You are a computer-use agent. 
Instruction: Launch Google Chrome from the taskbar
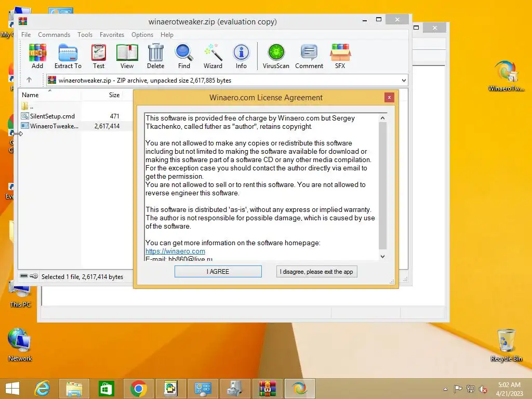point(138,389)
